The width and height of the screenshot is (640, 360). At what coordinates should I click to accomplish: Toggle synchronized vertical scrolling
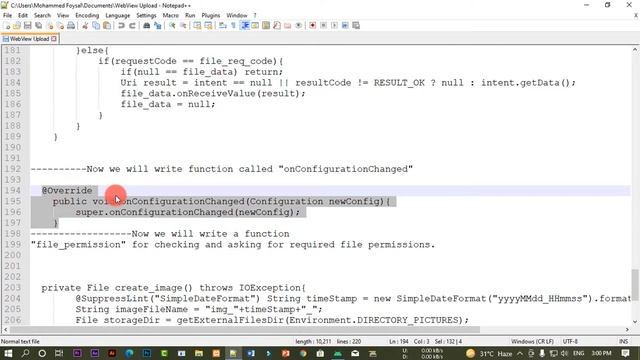tap(197, 25)
